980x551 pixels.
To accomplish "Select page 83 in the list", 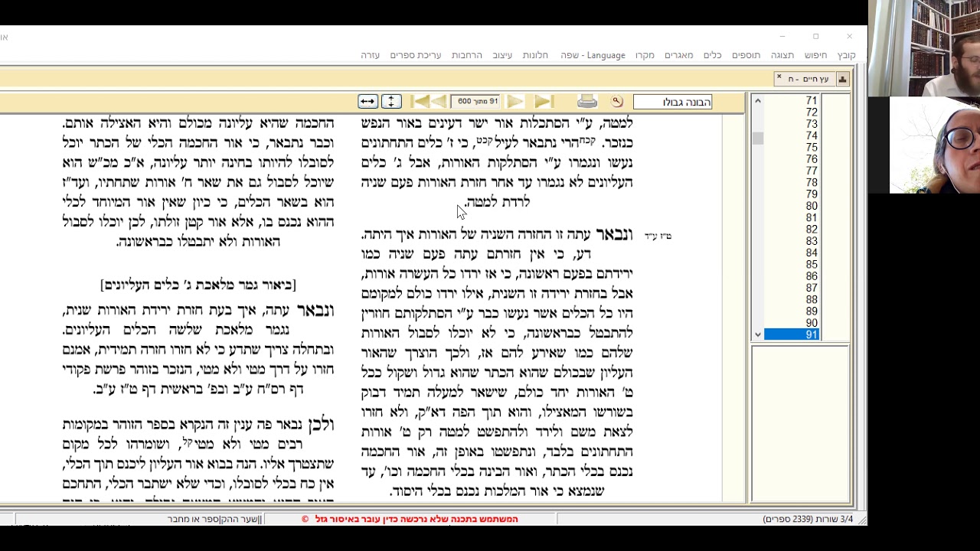I will (792, 241).
